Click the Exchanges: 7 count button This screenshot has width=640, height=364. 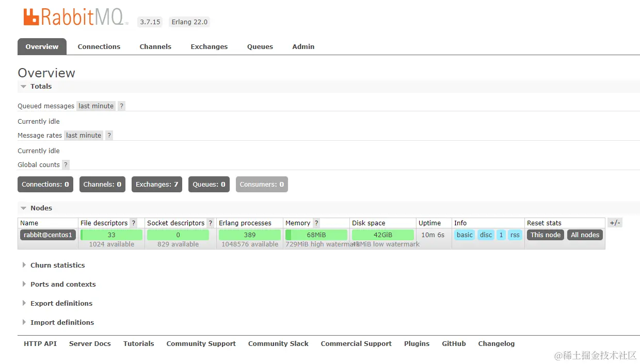157,185
